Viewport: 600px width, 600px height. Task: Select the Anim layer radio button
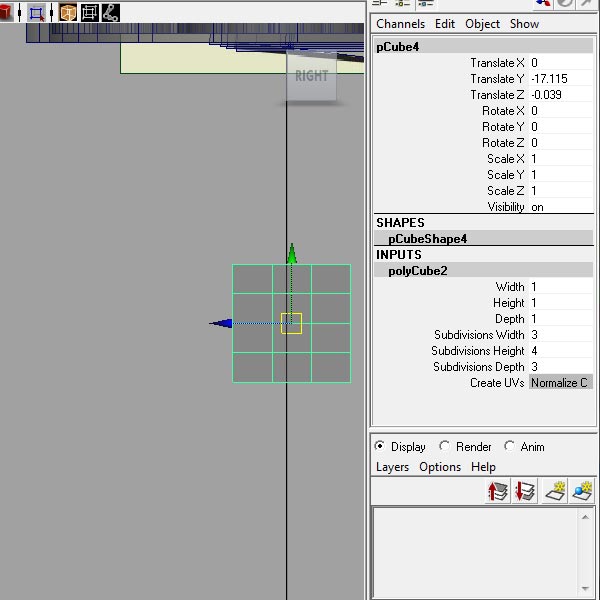click(x=509, y=446)
